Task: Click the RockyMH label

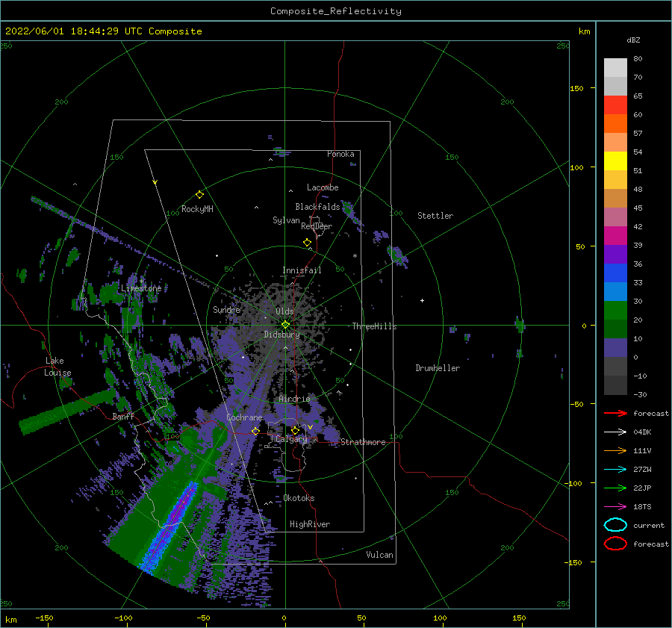Action: click(197, 209)
